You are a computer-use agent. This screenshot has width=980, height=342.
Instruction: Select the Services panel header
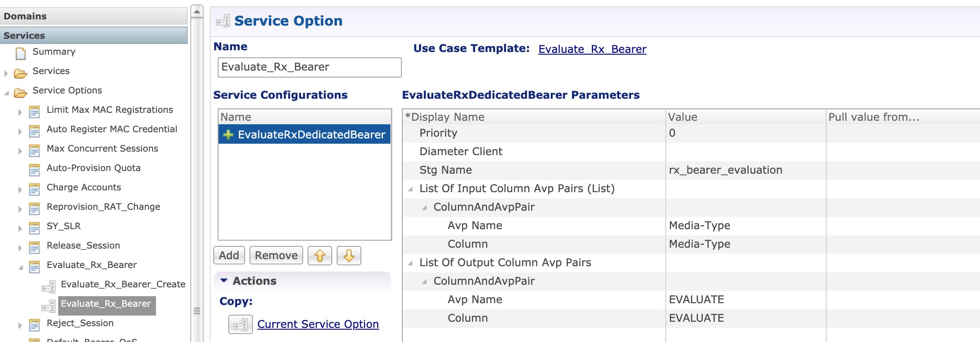click(93, 35)
